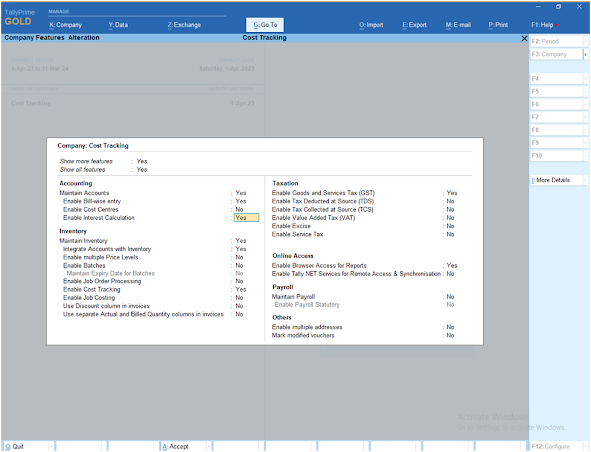Toggle Enable Excise value

pos(450,226)
